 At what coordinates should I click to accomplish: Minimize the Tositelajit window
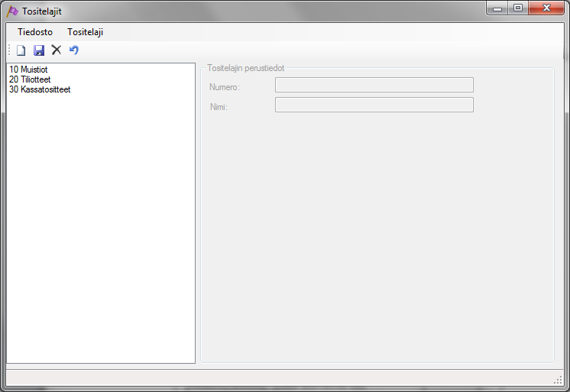tap(497, 8)
